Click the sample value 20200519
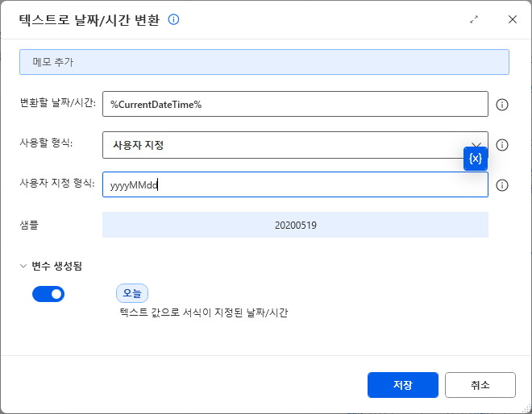532x414 pixels. click(296, 226)
